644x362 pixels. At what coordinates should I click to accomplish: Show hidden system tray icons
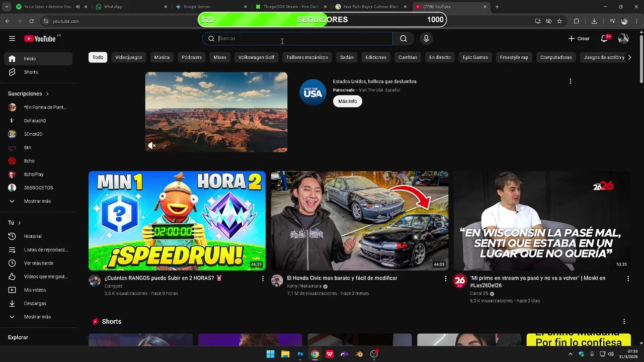pos(570,354)
